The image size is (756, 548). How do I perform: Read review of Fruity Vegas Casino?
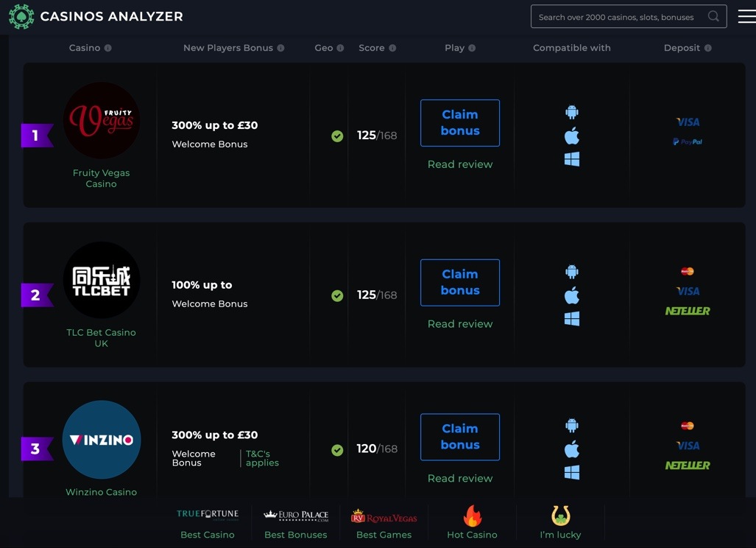coord(460,164)
